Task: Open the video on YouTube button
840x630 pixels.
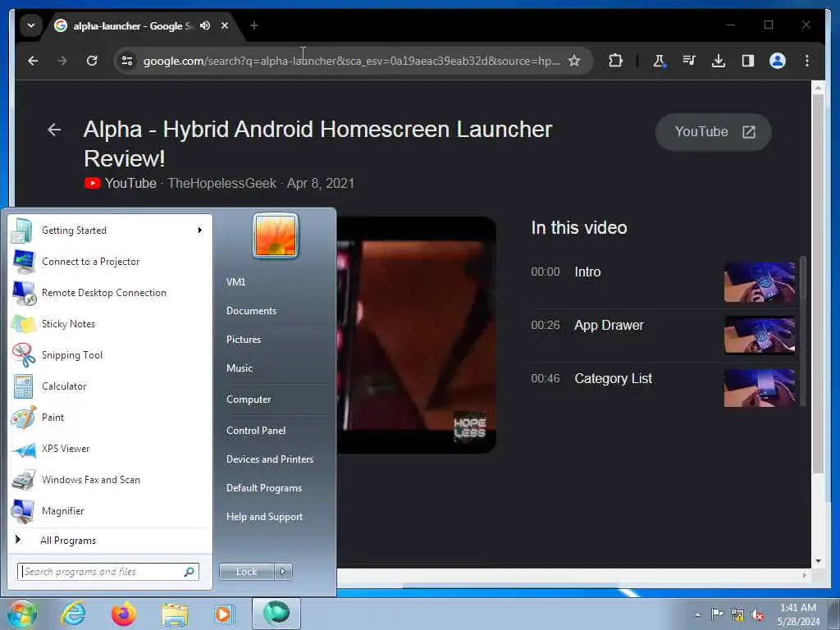Action: 713,132
